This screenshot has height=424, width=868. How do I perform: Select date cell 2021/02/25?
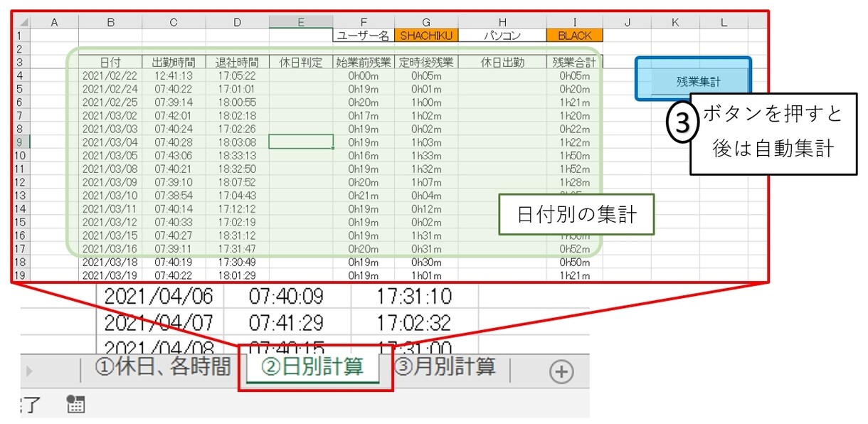(110, 102)
